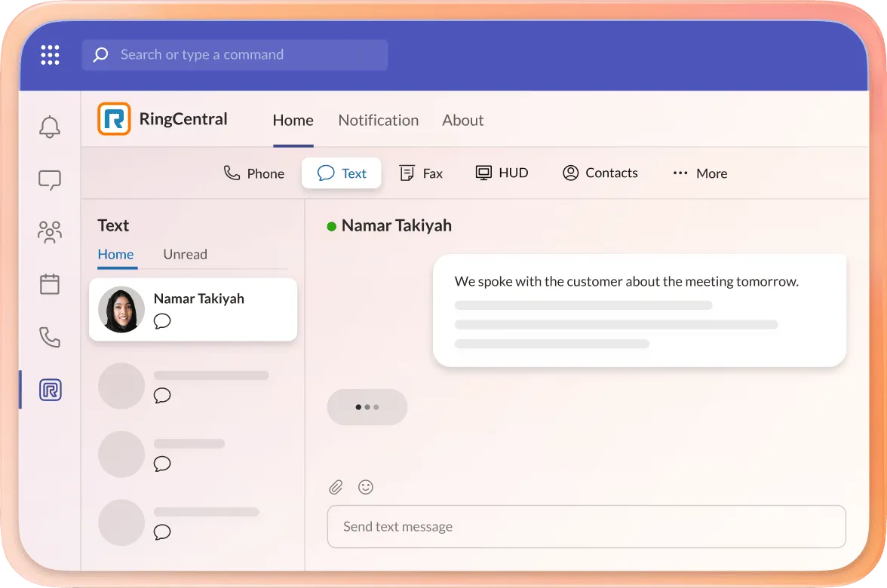
Task: Open the HUD panel from the toolbar
Action: [x=502, y=173]
